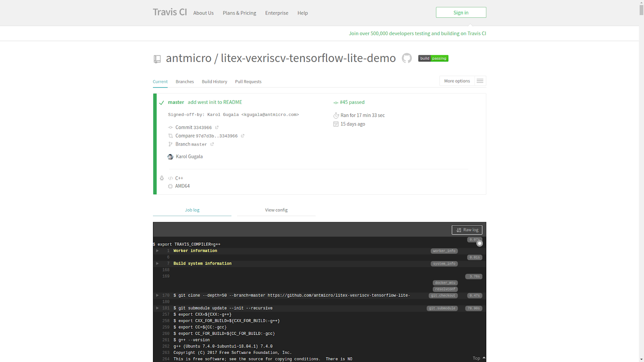The height and width of the screenshot is (362, 644).
Task: Click the Raw log button
Action: (467, 230)
